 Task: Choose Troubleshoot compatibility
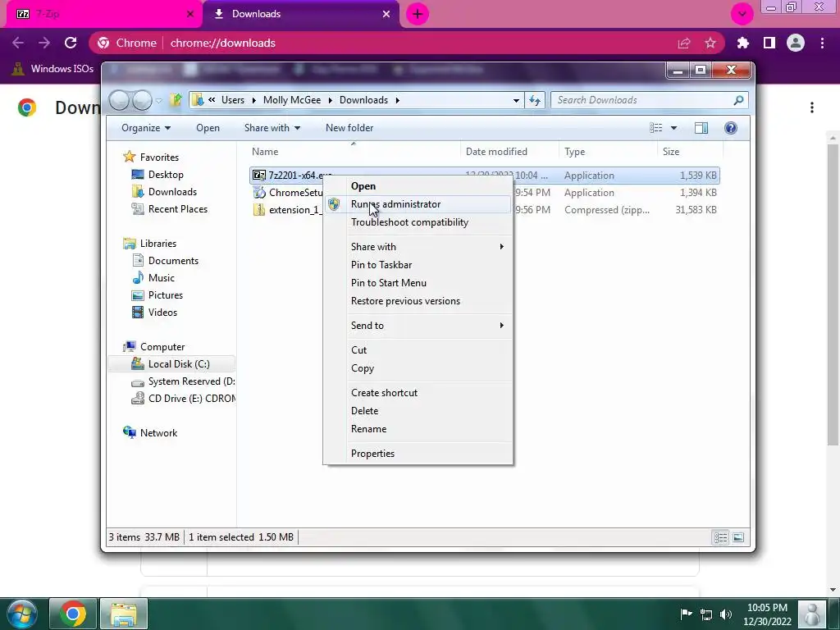tap(418, 222)
